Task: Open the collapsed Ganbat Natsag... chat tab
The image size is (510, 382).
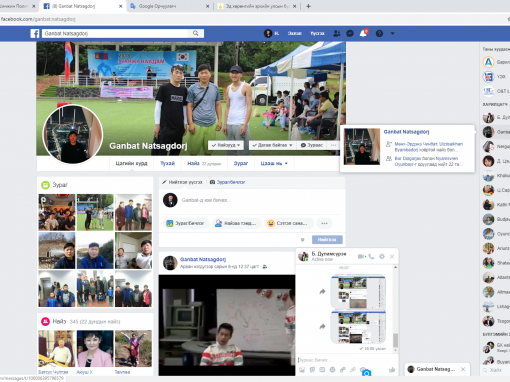Action: pos(432,369)
